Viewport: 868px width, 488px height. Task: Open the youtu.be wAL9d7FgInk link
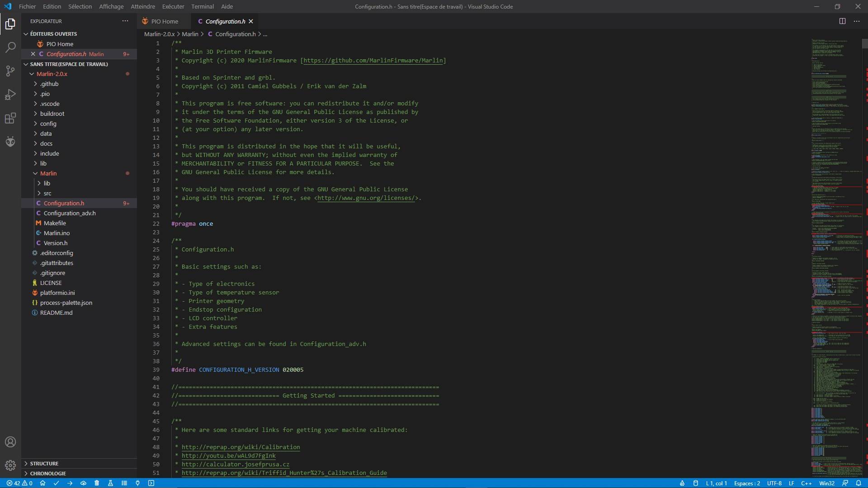(x=228, y=455)
